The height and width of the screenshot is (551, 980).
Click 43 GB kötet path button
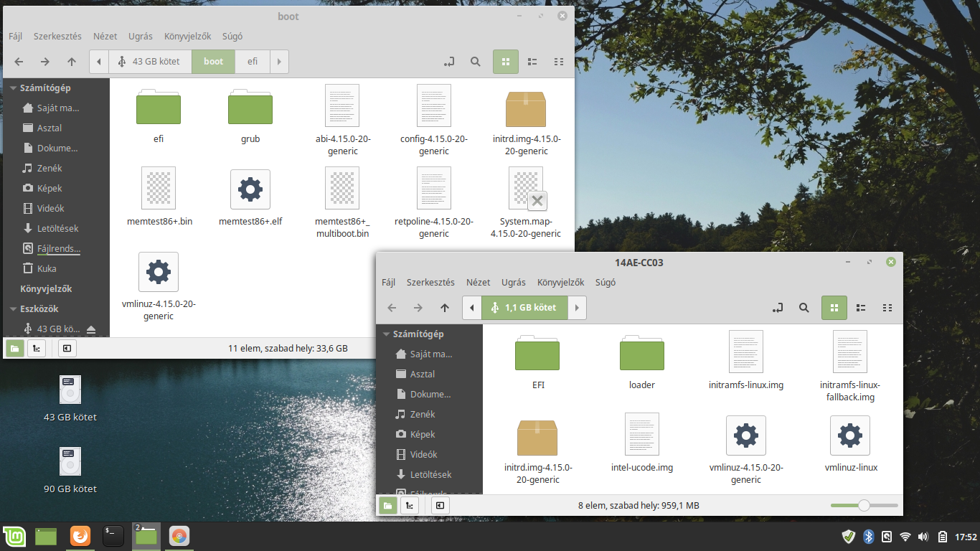point(150,62)
